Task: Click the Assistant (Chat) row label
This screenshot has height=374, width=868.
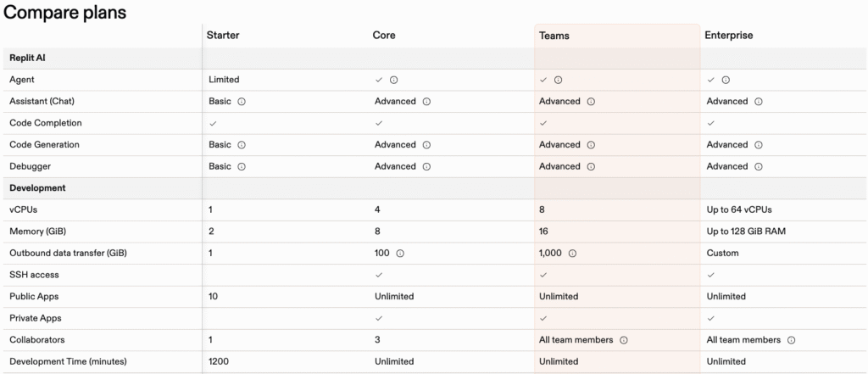Action: pos(42,102)
